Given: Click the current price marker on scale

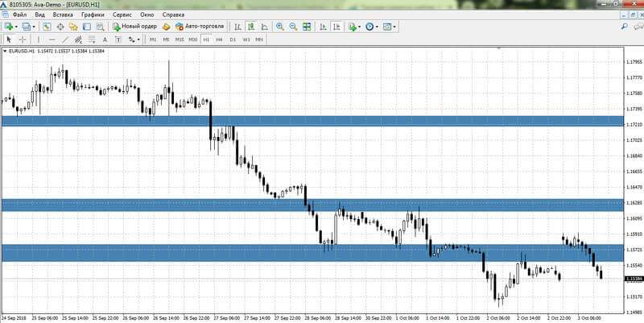Looking at the screenshot, I should [x=634, y=279].
